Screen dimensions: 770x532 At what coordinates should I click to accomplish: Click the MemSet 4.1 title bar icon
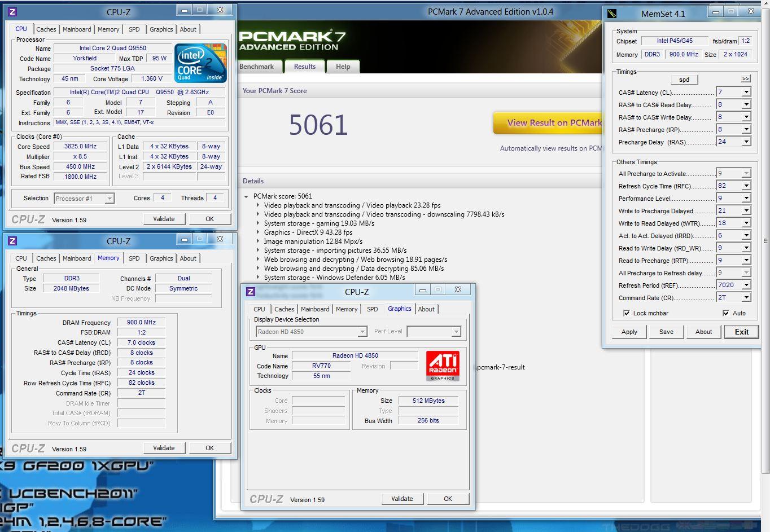tap(612, 14)
